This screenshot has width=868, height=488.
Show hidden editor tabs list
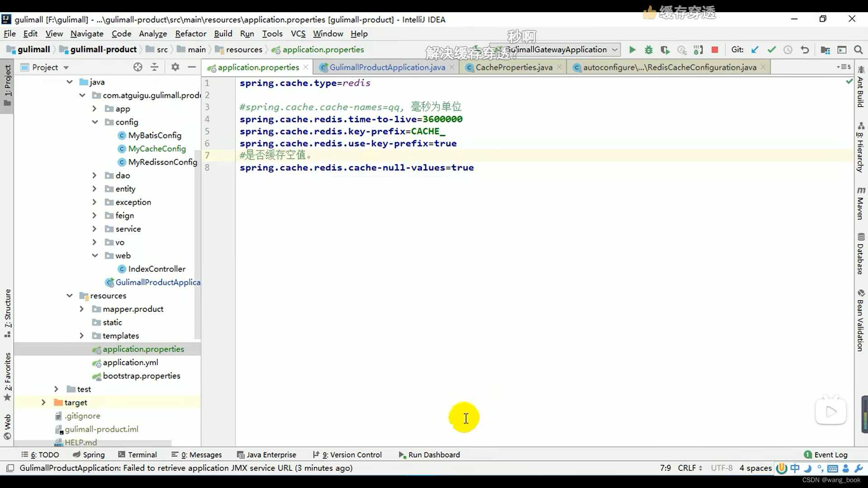(x=844, y=67)
